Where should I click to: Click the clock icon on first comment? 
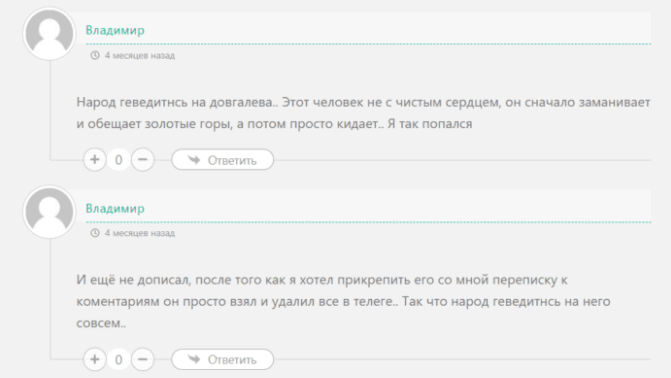pos(95,55)
